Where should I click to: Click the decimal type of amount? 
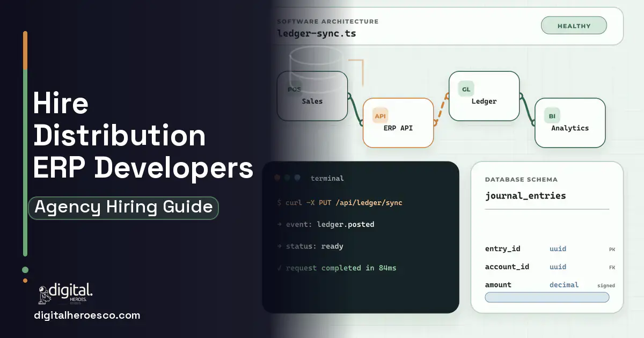[x=564, y=285]
